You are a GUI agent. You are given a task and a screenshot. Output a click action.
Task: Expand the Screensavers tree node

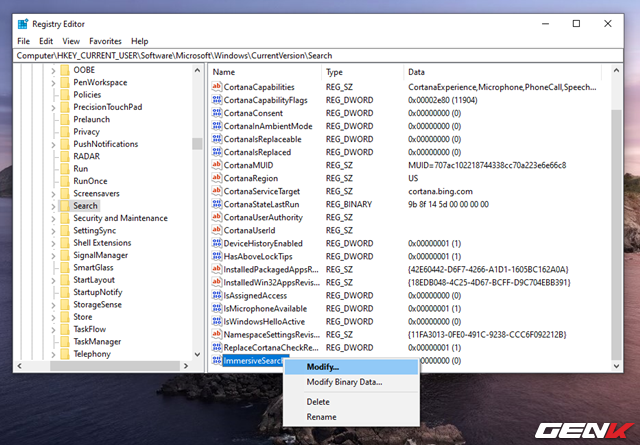[53, 194]
